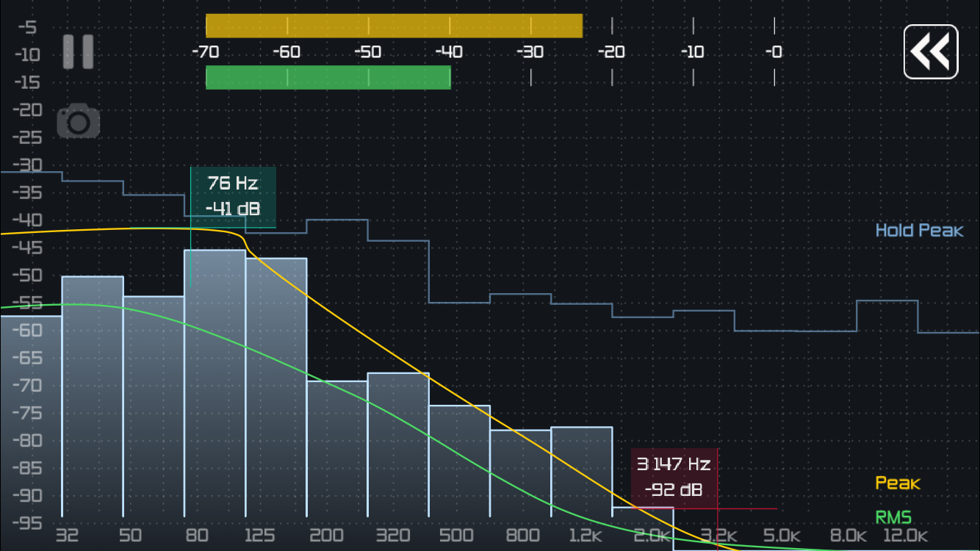The height and width of the screenshot is (551, 980).
Task: Toggle the Hold Peak trace label
Action: pyautogui.click(x=919, y=231)
